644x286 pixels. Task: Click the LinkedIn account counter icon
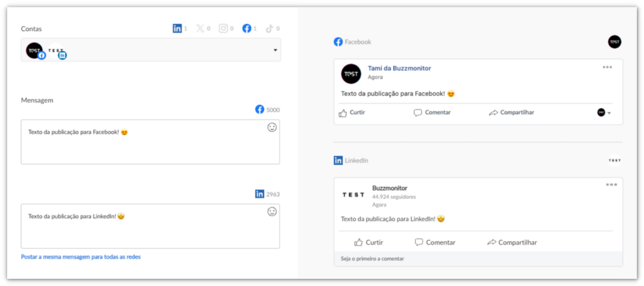[x=177, y=28]
